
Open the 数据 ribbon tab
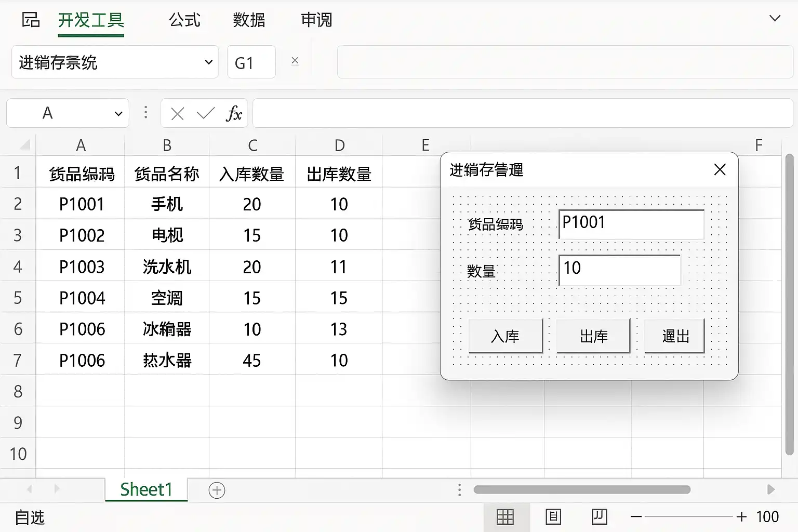click(249, 20)
